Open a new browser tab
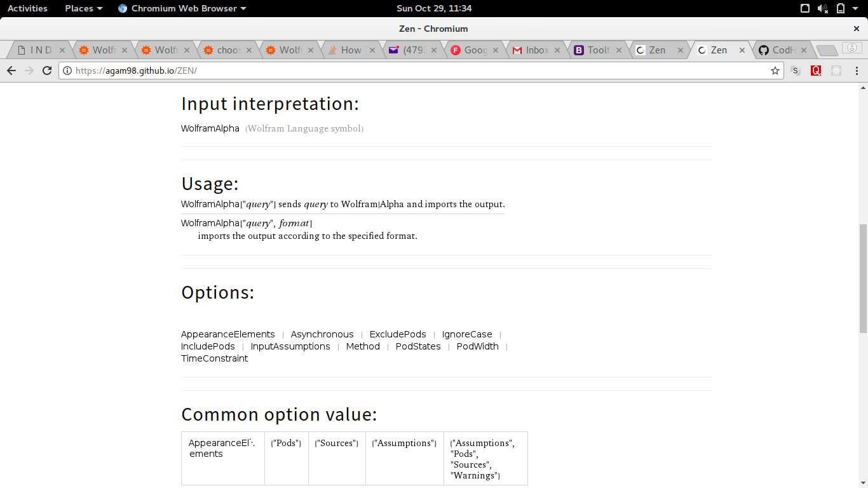This screenshot has width=868, height=488. (827, 50)
